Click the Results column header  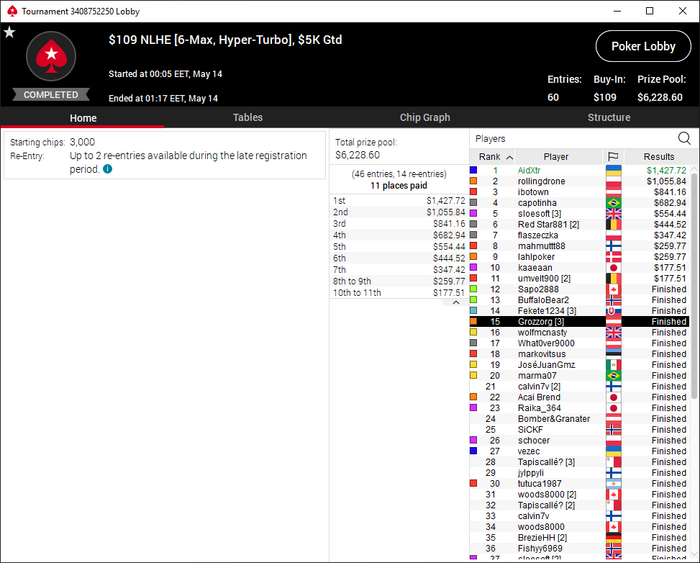click(658, 157)
